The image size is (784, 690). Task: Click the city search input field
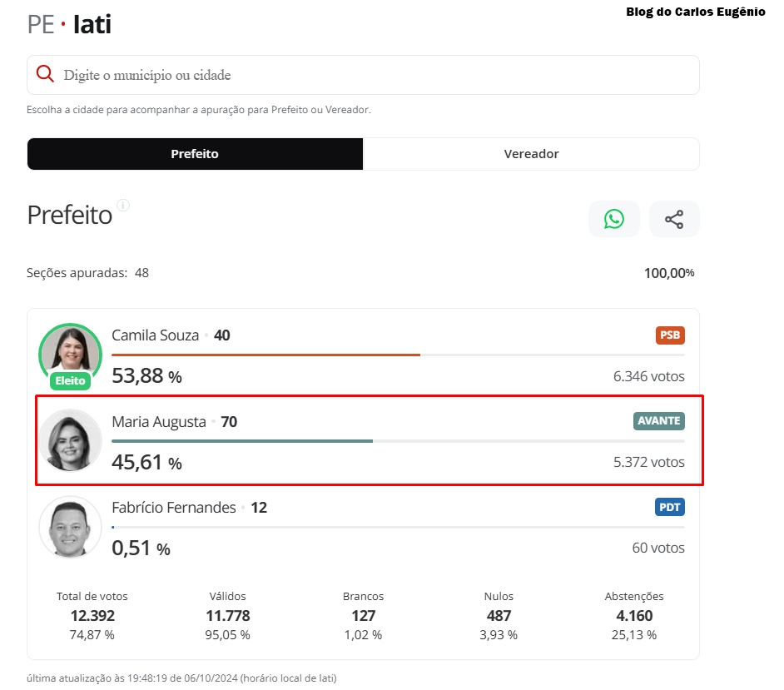pos(375,75)
